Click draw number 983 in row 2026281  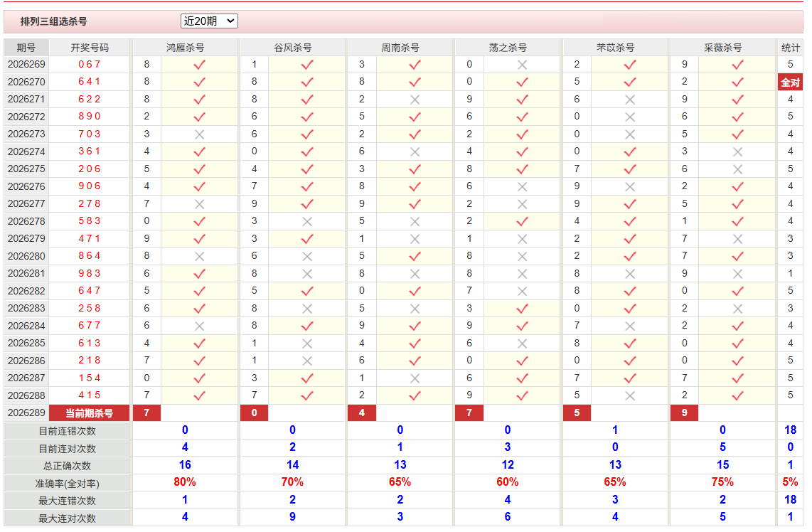click(x=90, y=273)
